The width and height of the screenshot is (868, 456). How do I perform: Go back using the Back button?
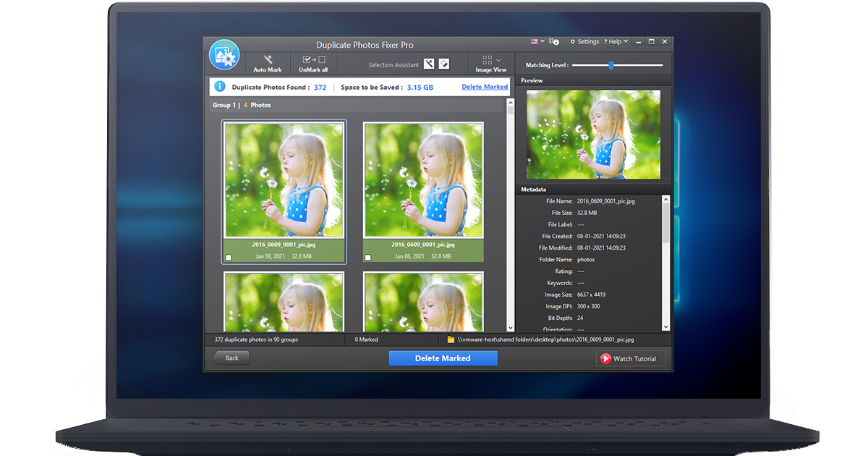coord(231,358)
